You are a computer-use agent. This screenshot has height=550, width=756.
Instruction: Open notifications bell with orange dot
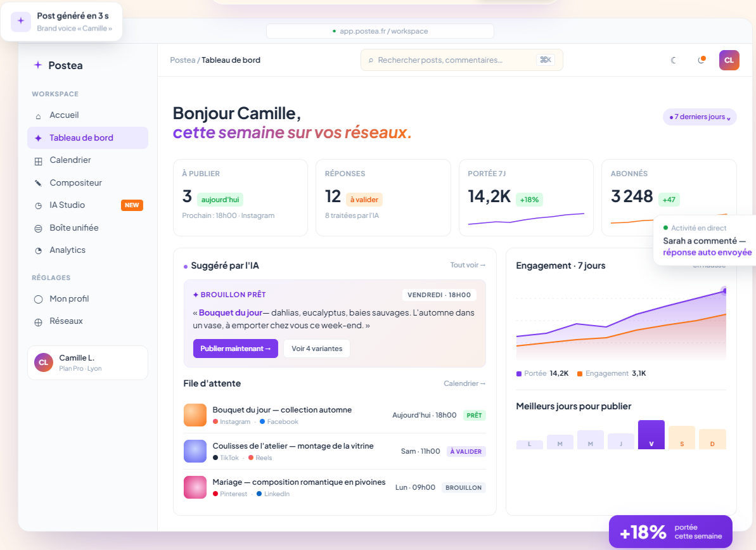coord(702,60)
